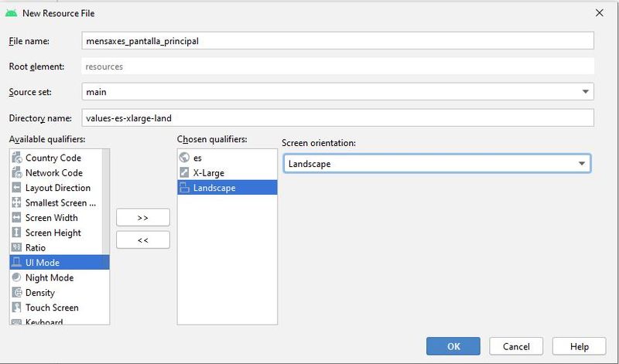Click the Smallest Screen Width qualifier icon
The height and width of the screenshot is (364, 619).
coord(16,202)
